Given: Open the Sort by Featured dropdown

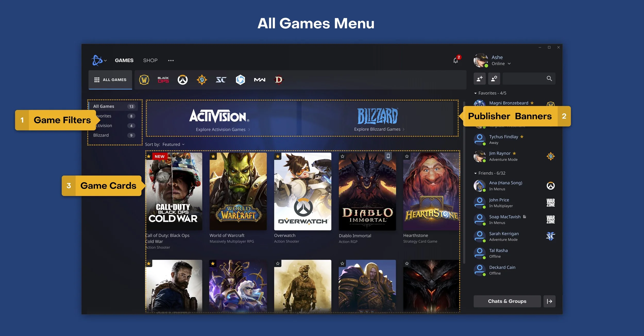Looking at the screenshot, I should (173, 145).
